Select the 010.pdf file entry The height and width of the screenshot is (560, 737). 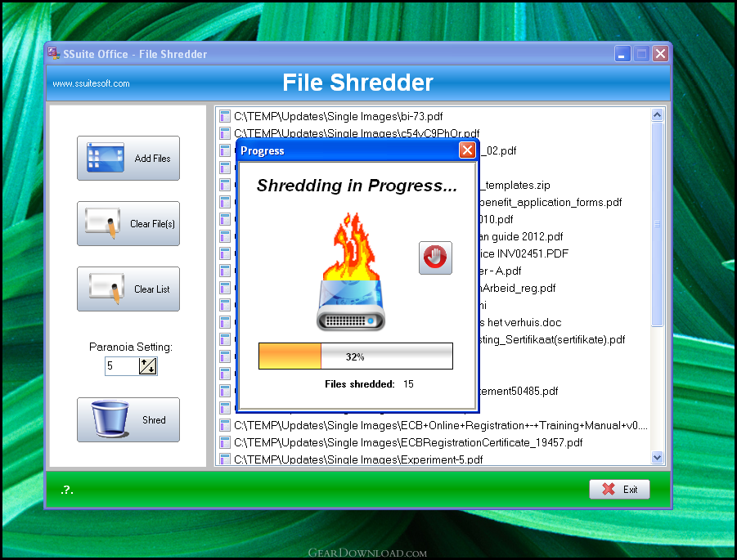(497, 219)
